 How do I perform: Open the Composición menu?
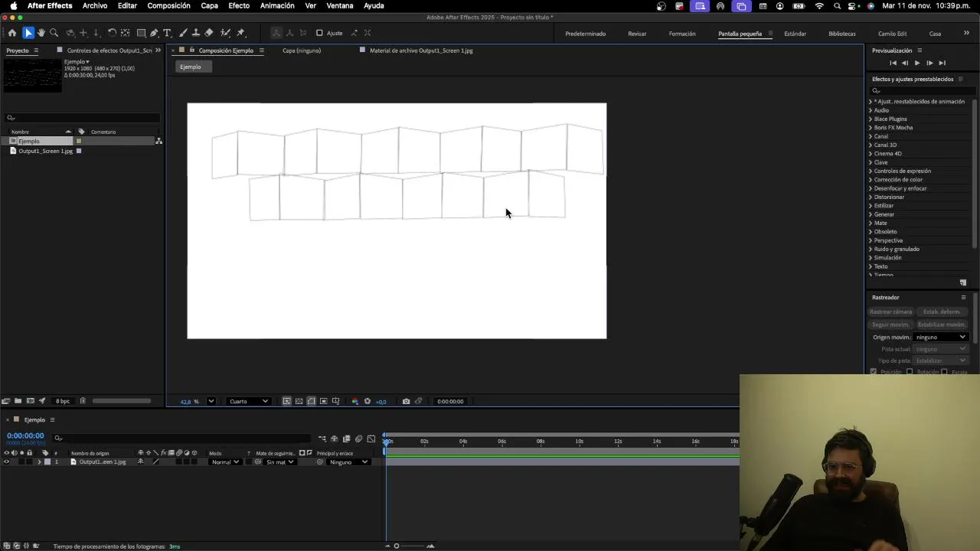tap(168, 5)
